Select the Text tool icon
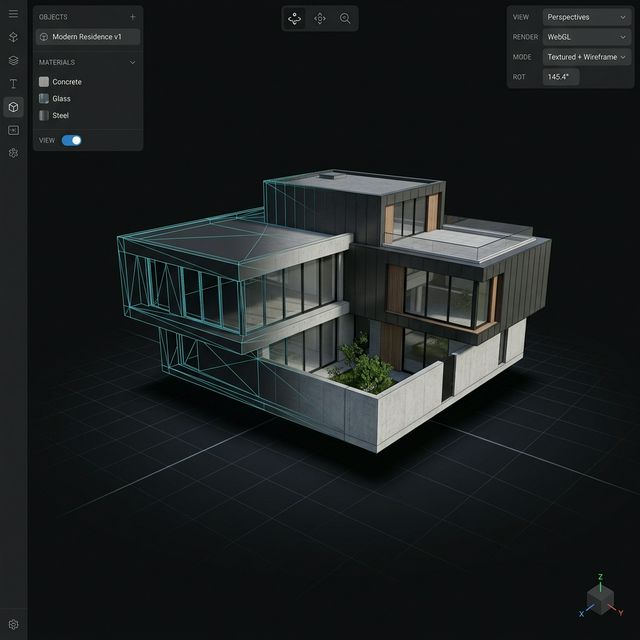This screenshot has height=640, width=640. [13, 84]
